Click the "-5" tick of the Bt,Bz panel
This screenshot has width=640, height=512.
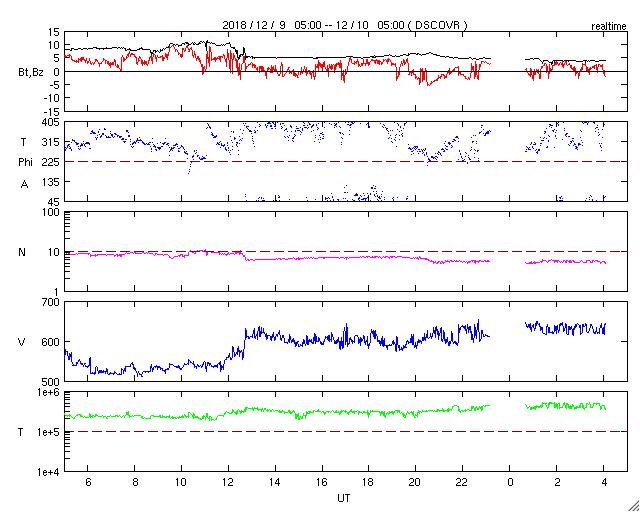[x=55, y=85]
